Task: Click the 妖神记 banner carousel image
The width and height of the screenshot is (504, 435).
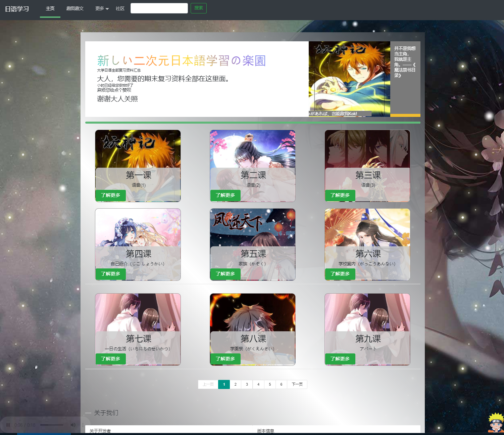Action: (349, 79)
